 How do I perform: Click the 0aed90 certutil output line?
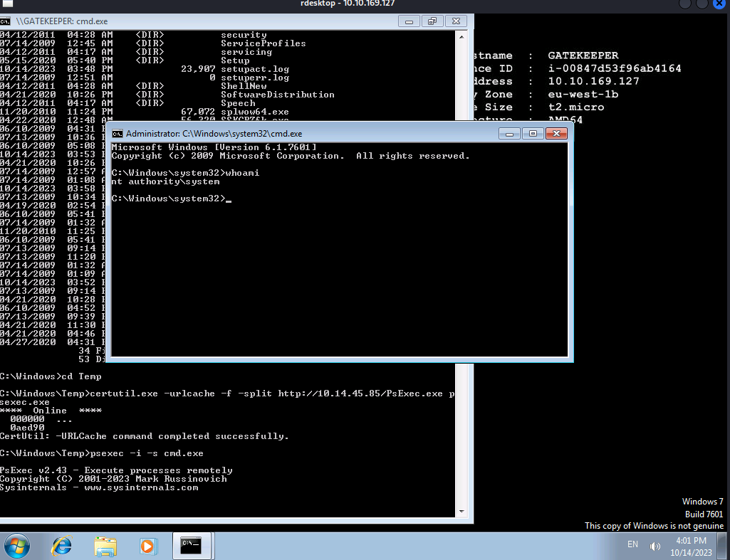click(28, 428)
